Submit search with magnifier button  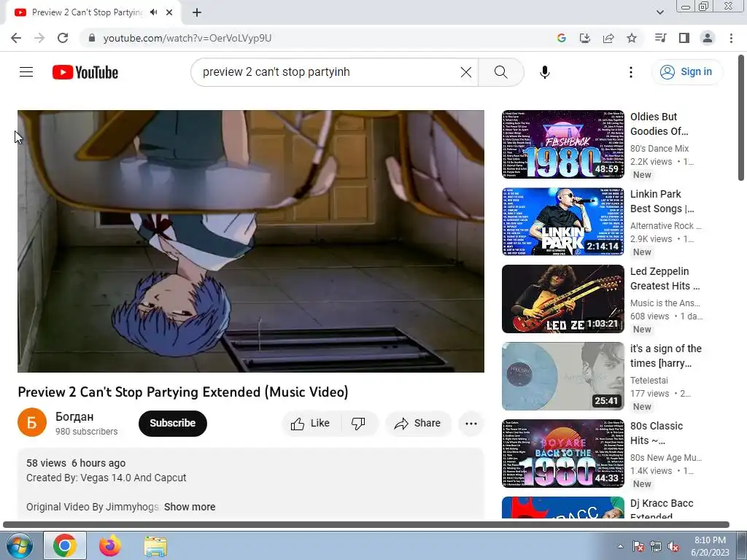500,72
